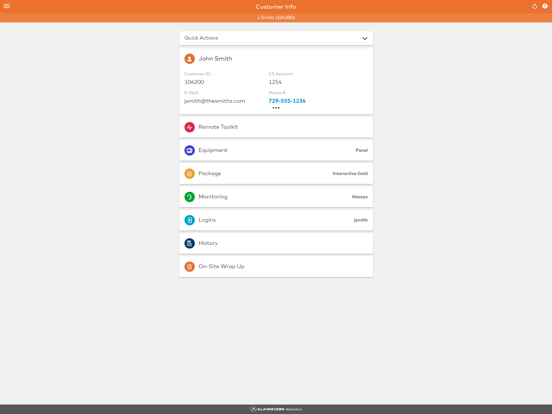Viewport: 552px width, 414px height.
Task: Click the refresh icon in header
Action: pos(535,6)
